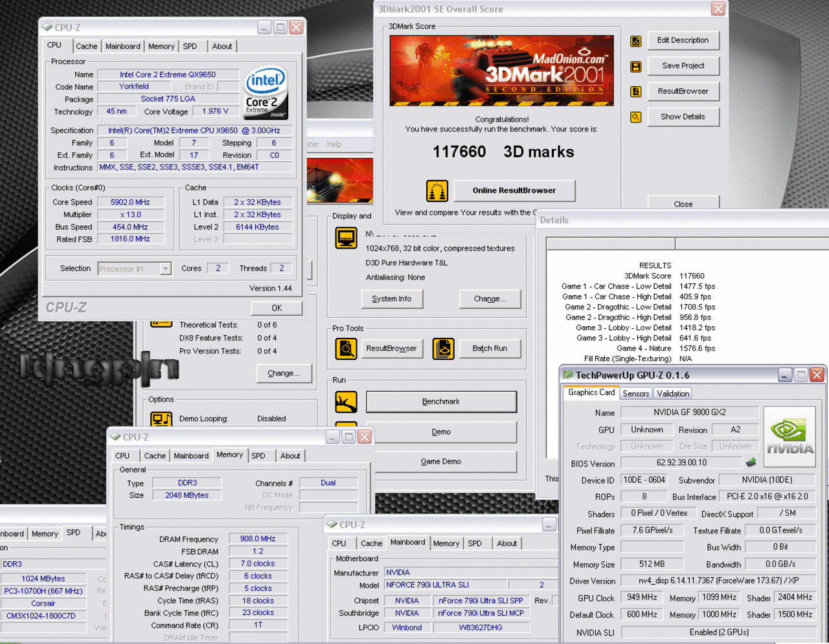The height and width of the screenshot is (644, 829).
Task: Click the Core Speed 5902.0 MHz field
Action: pos(130,203)
